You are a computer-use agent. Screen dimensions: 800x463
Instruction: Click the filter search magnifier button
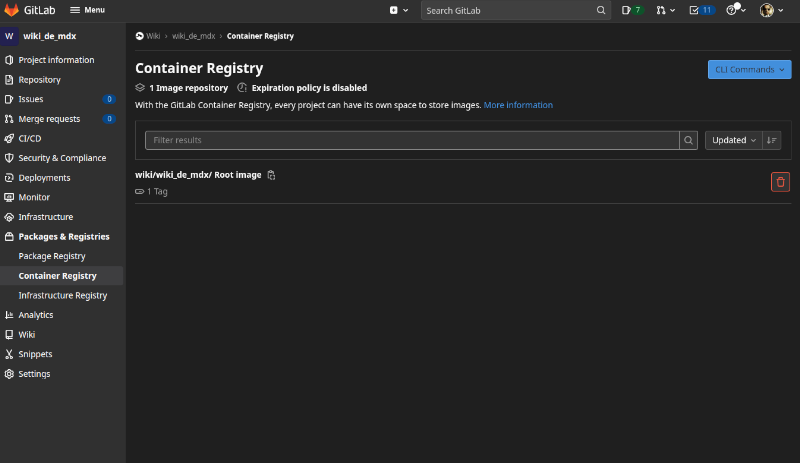tap(688, 140)
